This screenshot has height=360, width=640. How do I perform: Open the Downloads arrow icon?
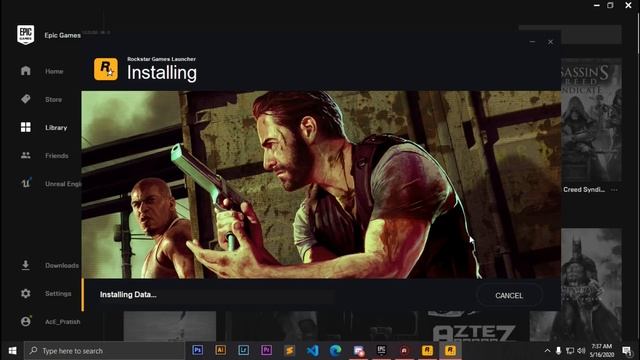point(26,265)
